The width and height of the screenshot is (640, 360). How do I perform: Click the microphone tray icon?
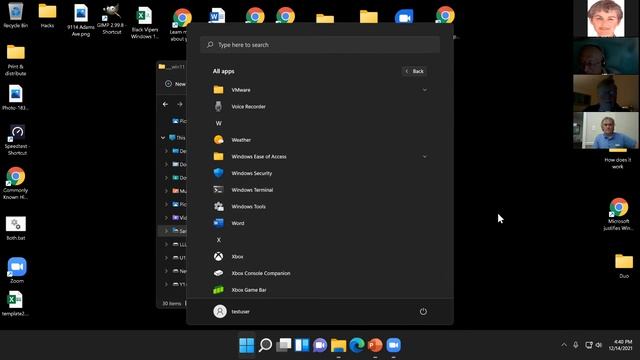pyautogui.click(x=576, y=345)
